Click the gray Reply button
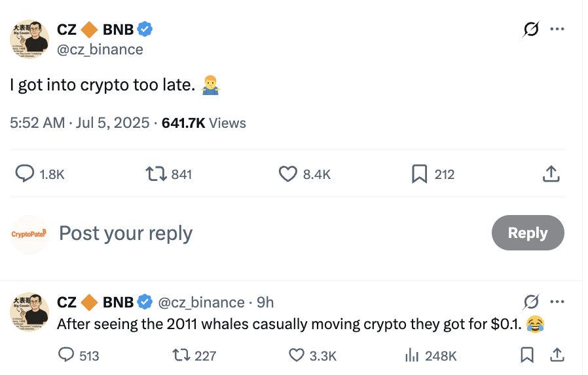This screenshot has height=375, width=588. pyautogui.click(x=528, y=233)
